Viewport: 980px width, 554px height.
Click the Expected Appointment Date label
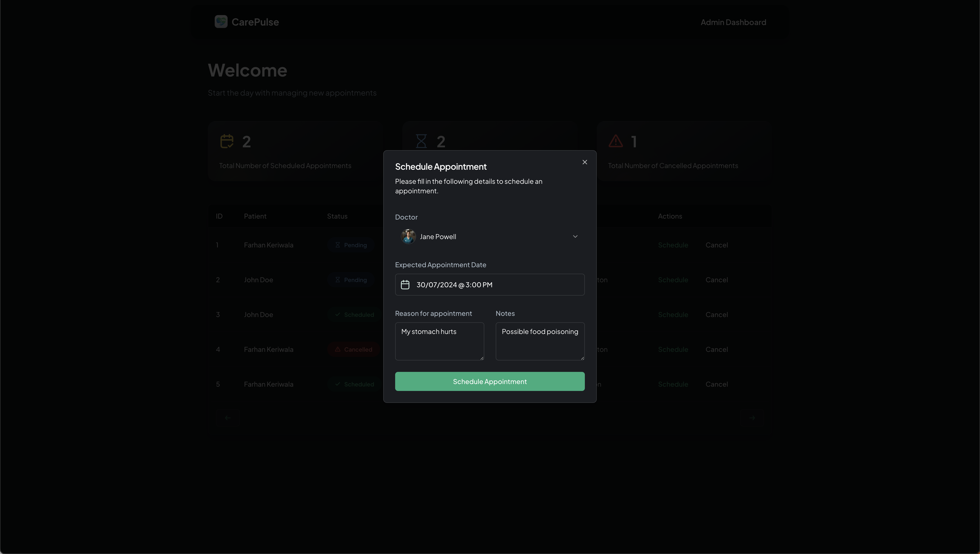440,265
